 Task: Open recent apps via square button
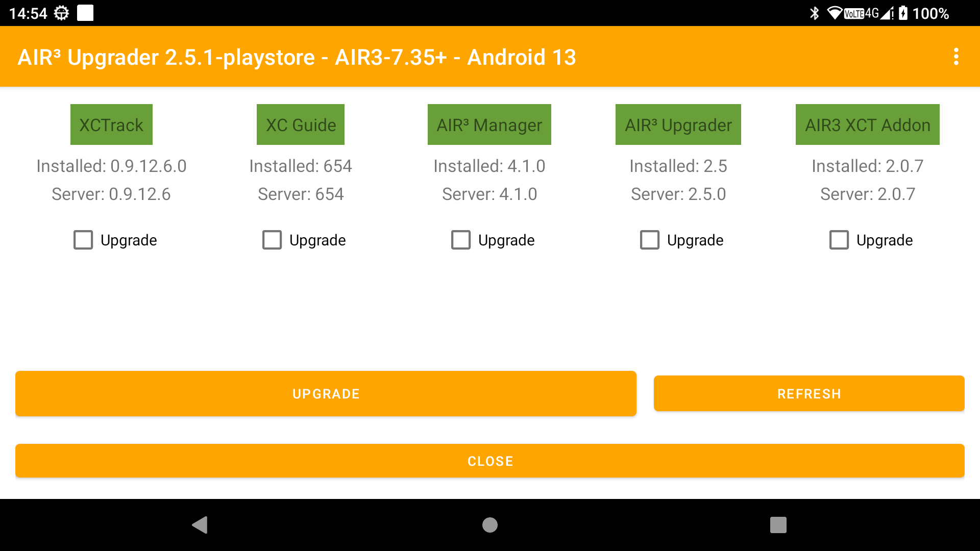coord(778,524)
